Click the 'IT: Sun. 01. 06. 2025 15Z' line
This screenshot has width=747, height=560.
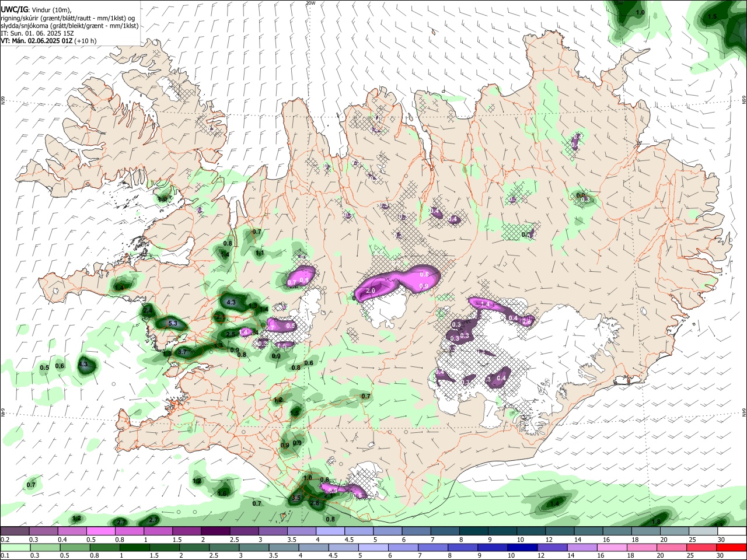[37, 33]
